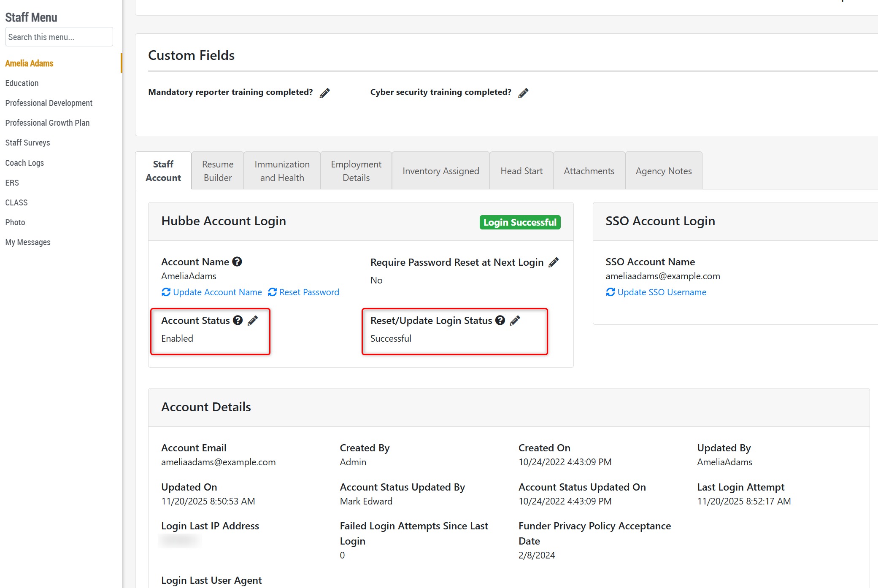The image size is (878, 588).
Task: Open Immunization and Health tab
Action: point(282,171)
